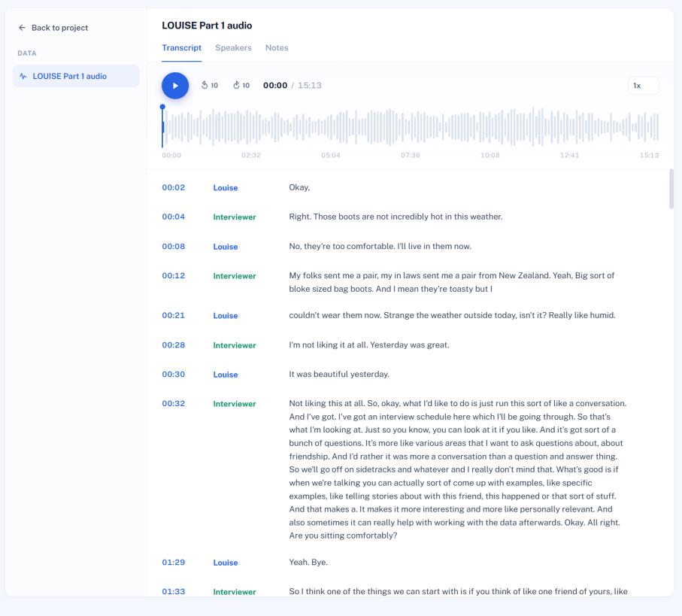
Task: Click Louise speaker label at 00:21
Action: coord(226,316)
